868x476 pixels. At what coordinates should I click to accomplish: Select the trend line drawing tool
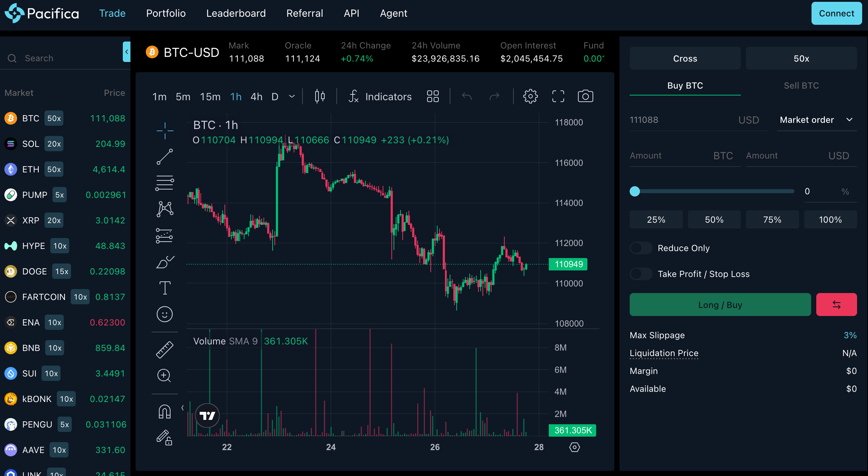[165, 157]
